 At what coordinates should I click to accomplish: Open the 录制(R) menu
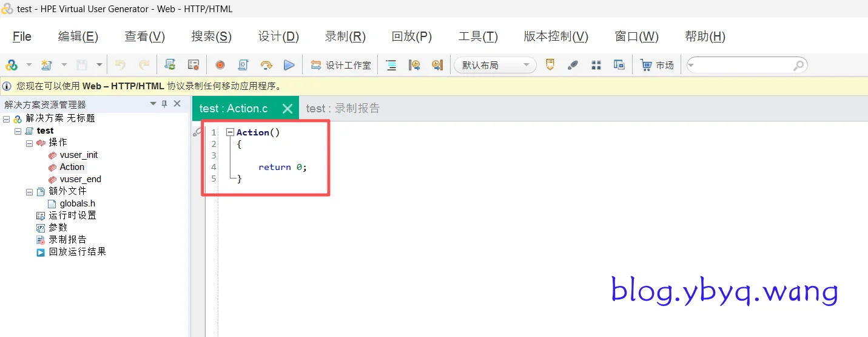[345, 36]
